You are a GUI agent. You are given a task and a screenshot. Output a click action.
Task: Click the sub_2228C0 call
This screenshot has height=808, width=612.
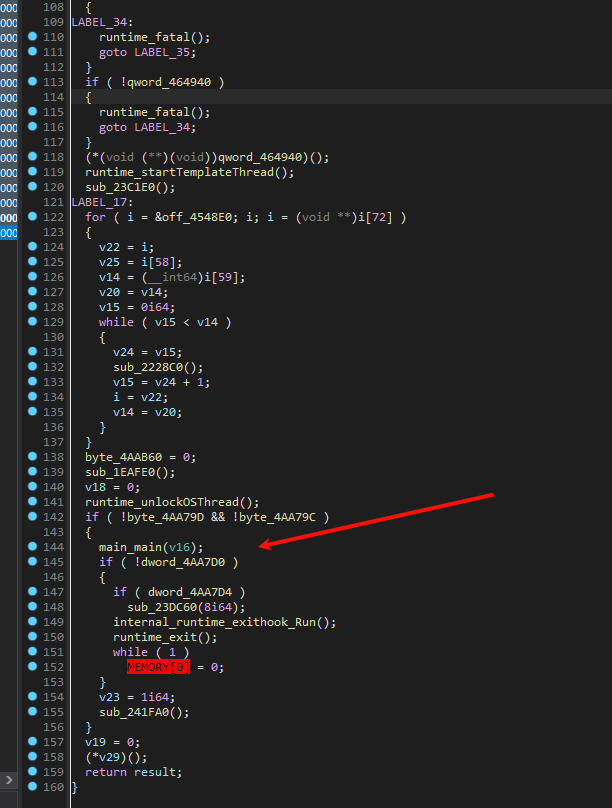tap(148, 367)
